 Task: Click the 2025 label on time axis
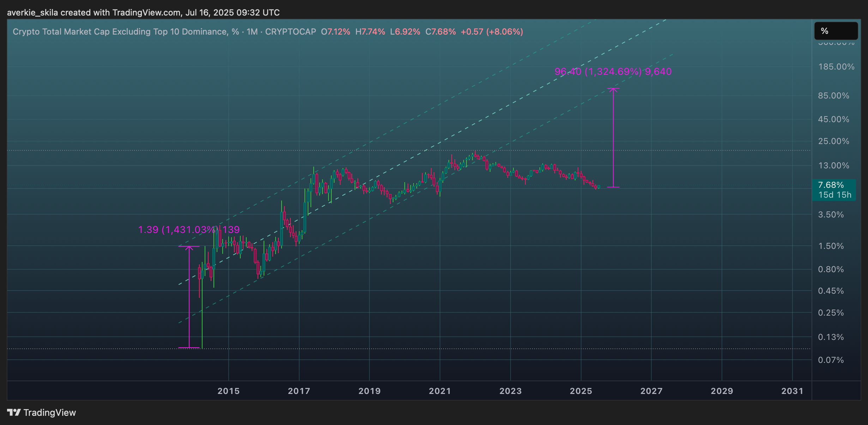tap(581, 391)
